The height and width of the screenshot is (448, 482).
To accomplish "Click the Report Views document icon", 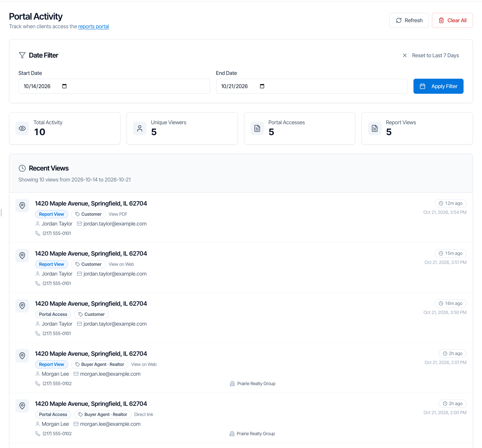I will [x=375, y=129].
